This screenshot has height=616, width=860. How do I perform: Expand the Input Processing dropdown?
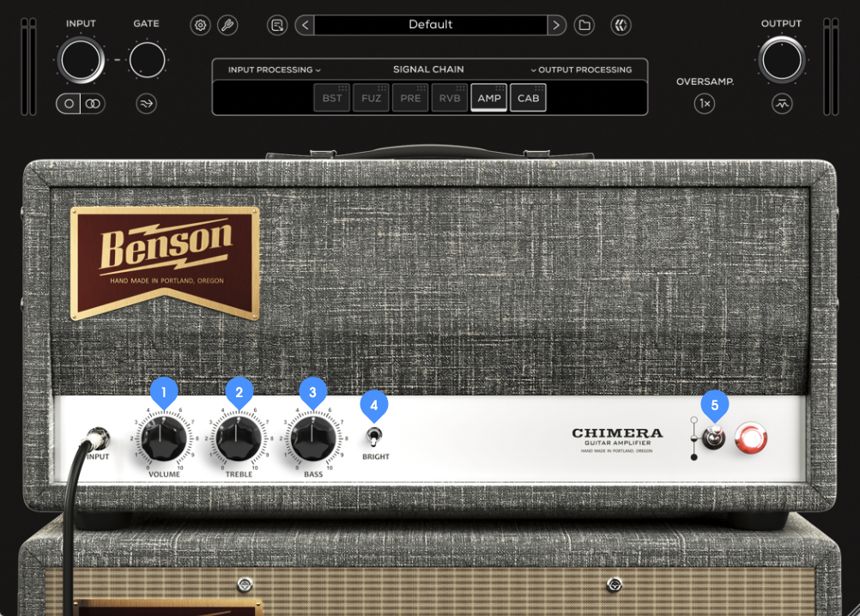tap(274, 69)
